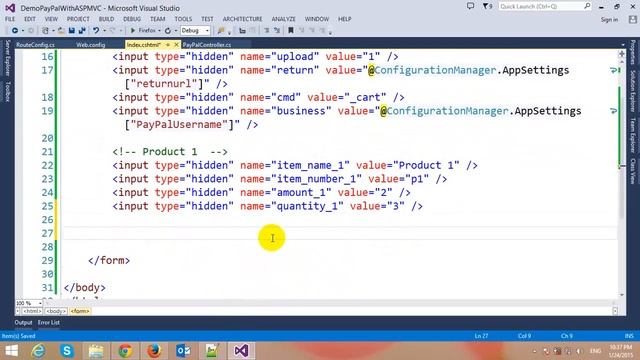Viewport: 640px width, 360px height.
Task: Click the Undo arrow icon
Action: pyautogui.click(x=96, y=31)
